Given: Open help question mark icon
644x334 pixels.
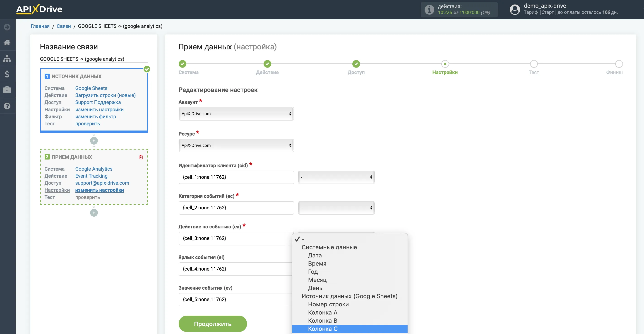Looking at the screenshot, I should click(7, 106).
